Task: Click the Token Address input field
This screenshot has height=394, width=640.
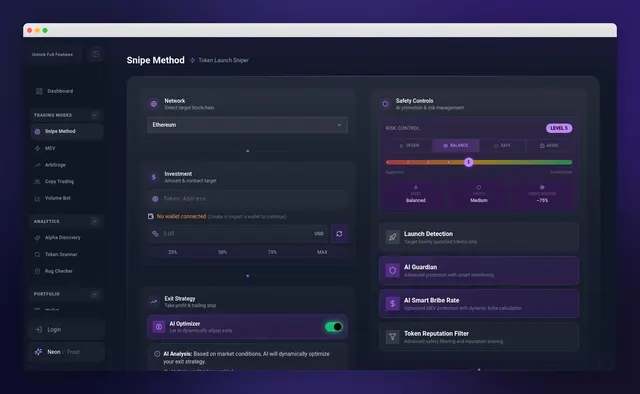Action: click(x=247, y=199)
